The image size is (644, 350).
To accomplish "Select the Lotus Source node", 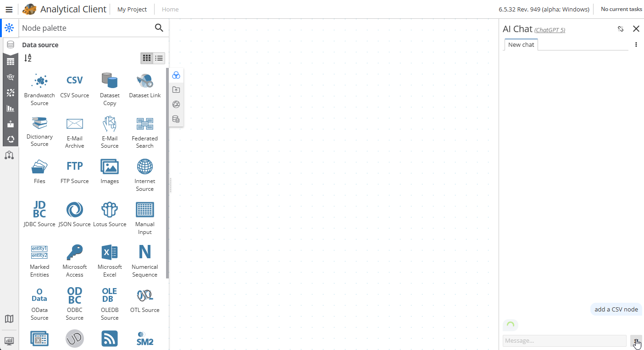I will pos(110,214).
